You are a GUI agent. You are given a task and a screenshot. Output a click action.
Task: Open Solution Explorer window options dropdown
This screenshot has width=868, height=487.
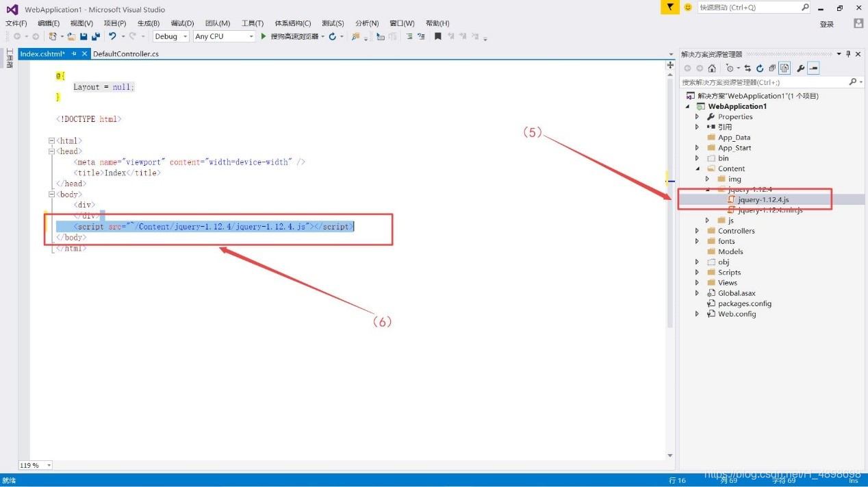[x=839, y=53]
